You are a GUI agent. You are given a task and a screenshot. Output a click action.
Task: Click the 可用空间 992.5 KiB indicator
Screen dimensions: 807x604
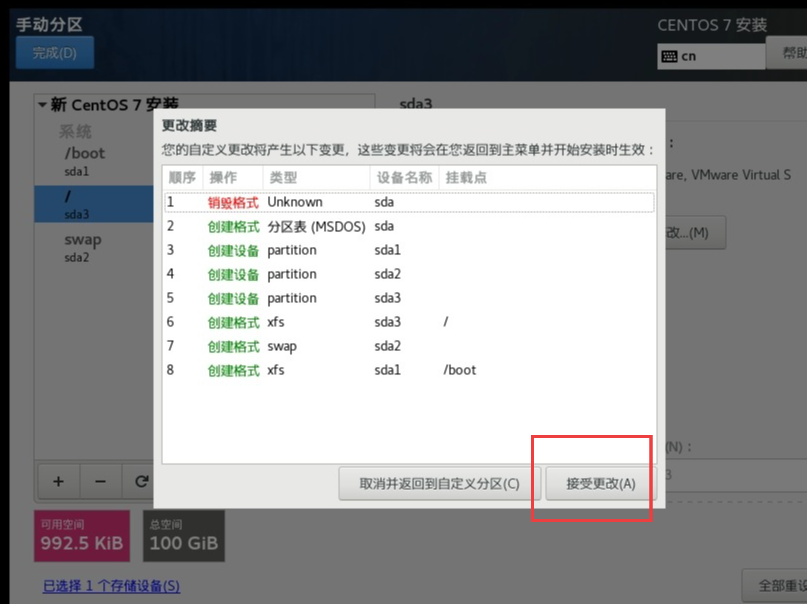82,536
